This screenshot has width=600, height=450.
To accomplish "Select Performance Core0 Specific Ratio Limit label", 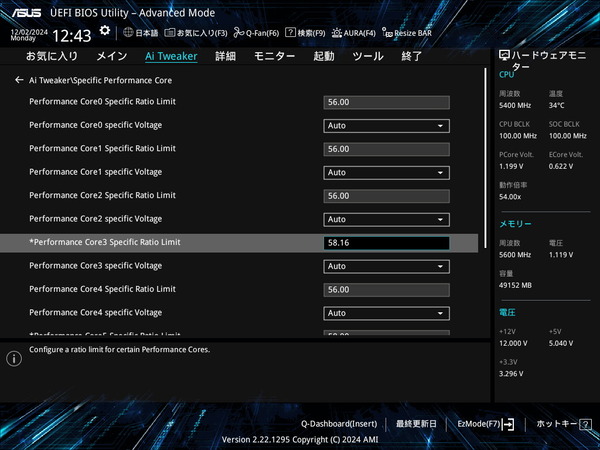I will 102,102.
